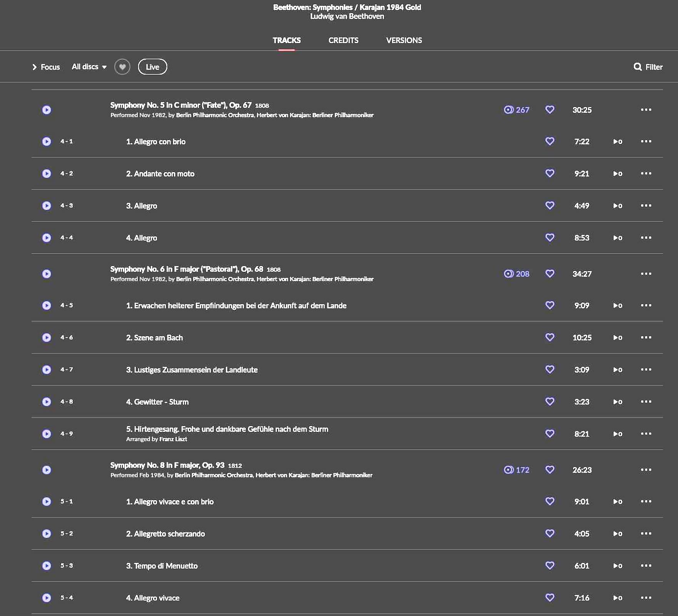
Task: Click the Filter search icon
Action: point(638,67)
